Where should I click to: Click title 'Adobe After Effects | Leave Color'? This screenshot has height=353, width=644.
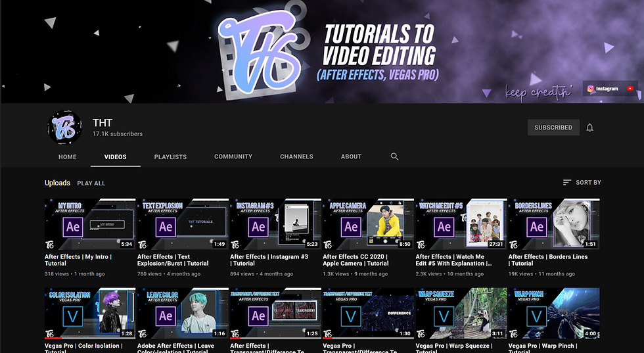point(176,348)
